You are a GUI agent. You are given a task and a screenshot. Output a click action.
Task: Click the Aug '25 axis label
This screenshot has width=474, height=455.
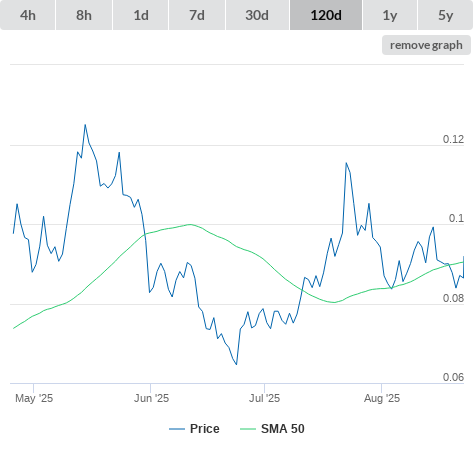point(382,398)
